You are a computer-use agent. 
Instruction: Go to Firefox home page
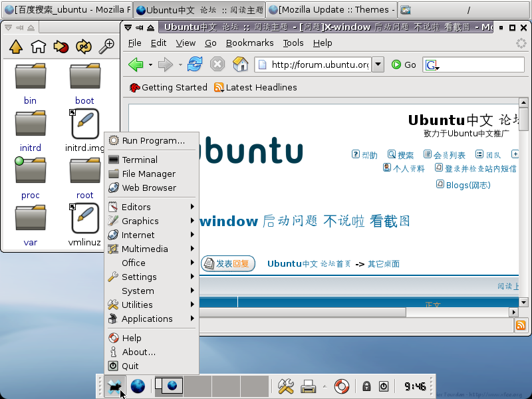(x=240, y=64)
